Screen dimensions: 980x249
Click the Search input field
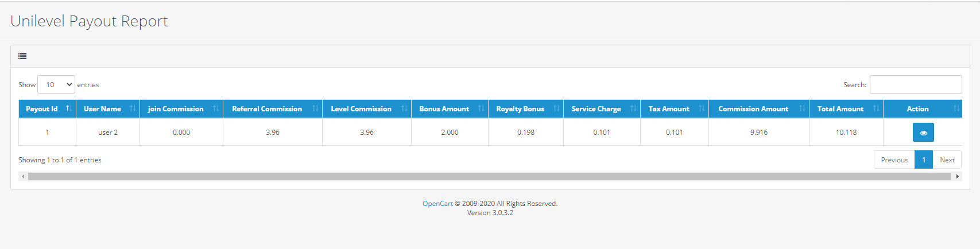(x=915, y=84)
